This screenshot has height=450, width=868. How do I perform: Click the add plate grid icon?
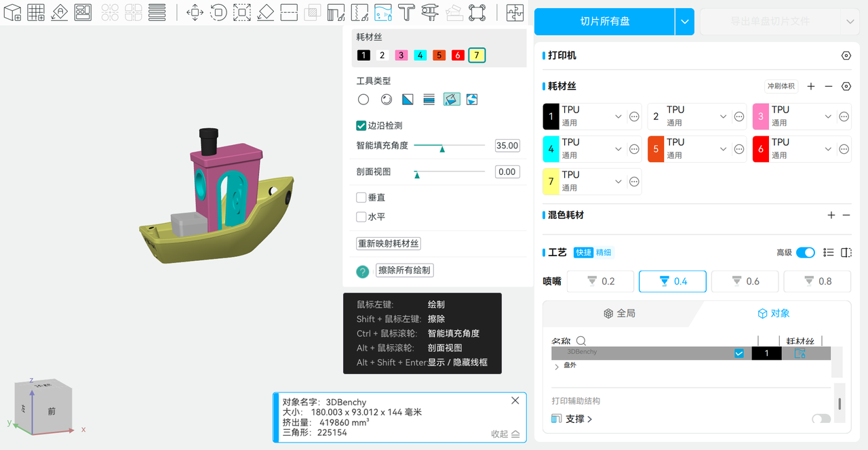click(36, 12)
